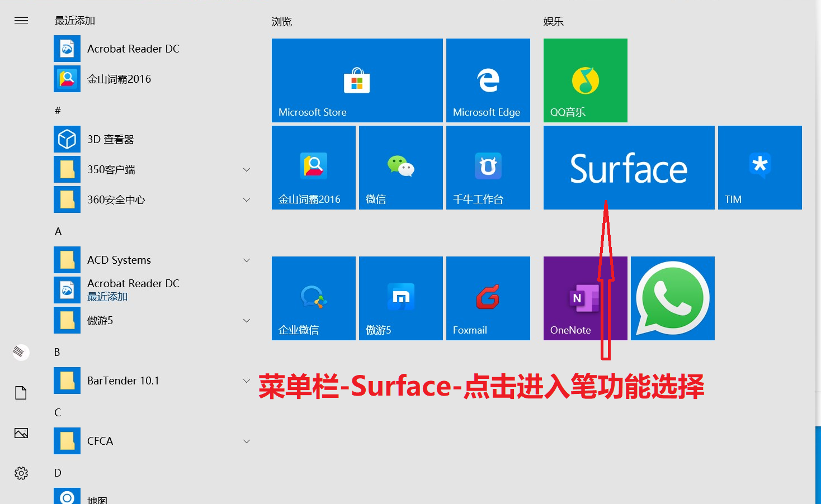Open Settings from the sidebar

(x=21, y=473)
